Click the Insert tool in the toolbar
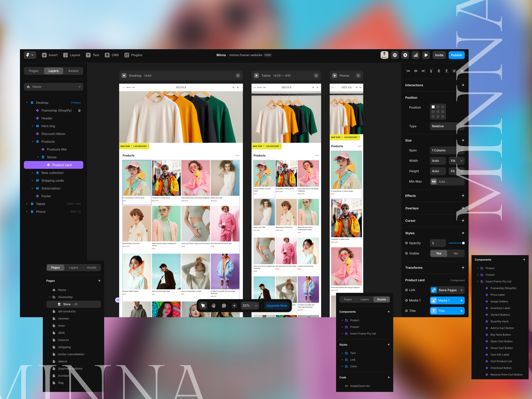 coord(50,55)
